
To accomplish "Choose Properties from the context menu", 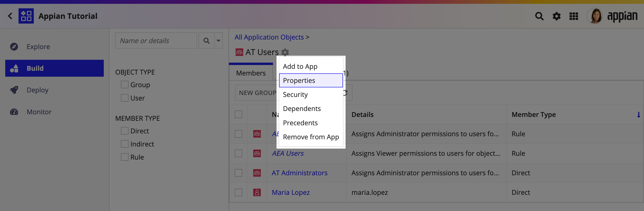I will click(x=311, y=80).
